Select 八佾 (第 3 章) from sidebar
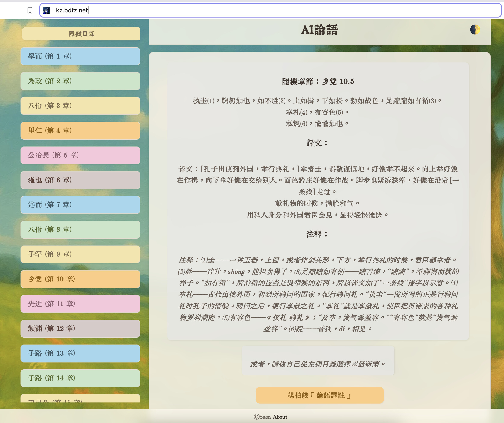The width and height of the screenshot is (504, 423). point(80,106)
